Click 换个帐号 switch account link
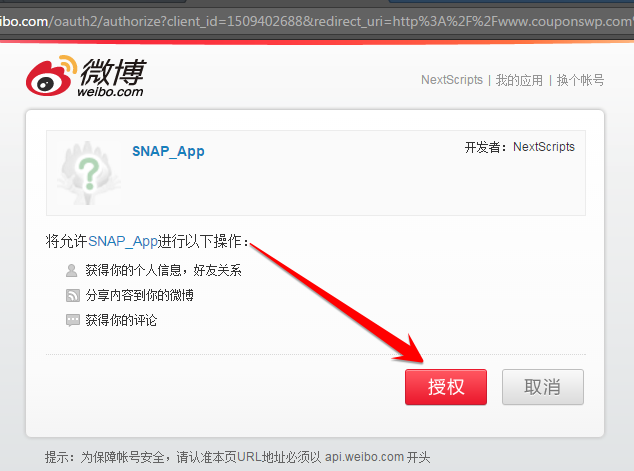Viewport: 634px width, 471px height. [580, 80]
